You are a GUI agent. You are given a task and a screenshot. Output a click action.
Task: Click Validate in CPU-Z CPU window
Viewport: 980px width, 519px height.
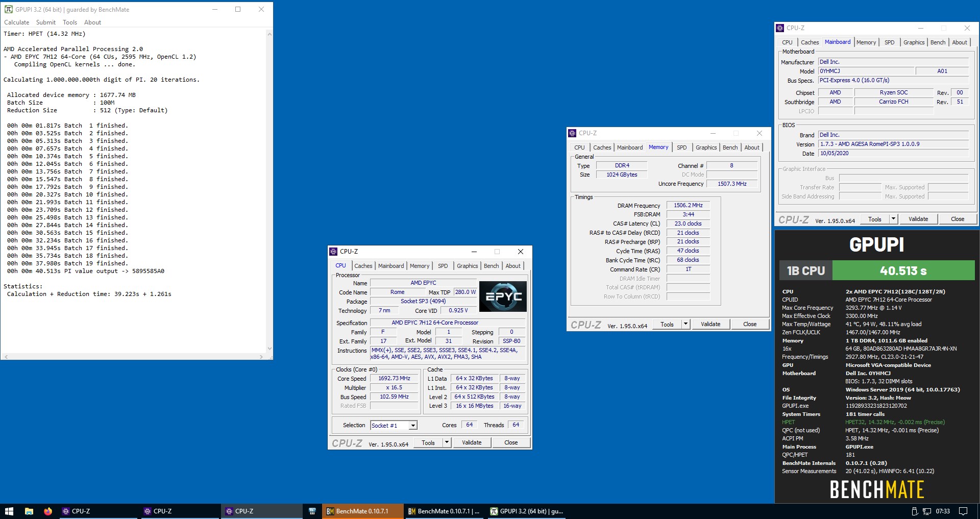pos(472,442)
